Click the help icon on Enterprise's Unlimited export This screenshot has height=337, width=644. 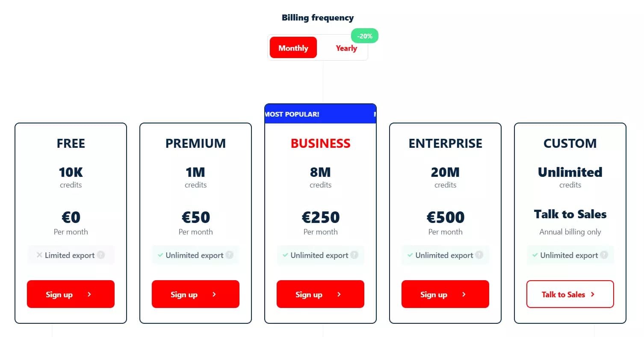tap(479, 255)
